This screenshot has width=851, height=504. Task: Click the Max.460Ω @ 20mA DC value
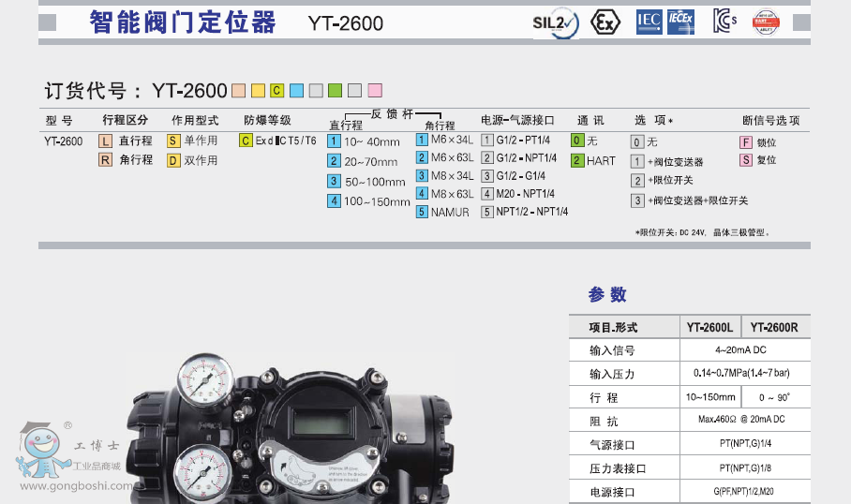tap(741, 420)
